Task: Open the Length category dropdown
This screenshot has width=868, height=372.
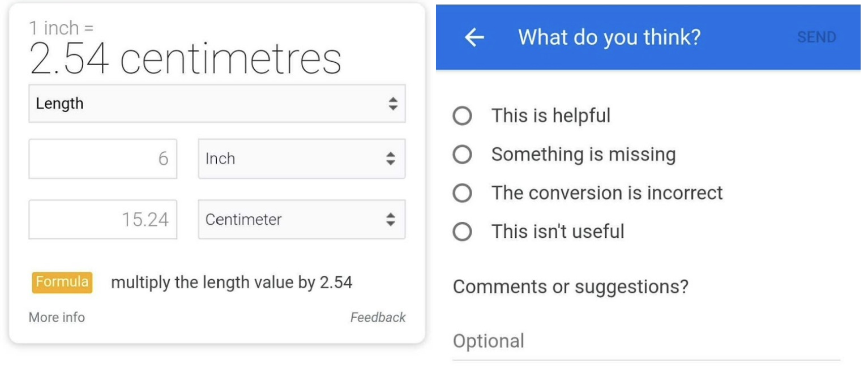Action: [x=217, y=104]
